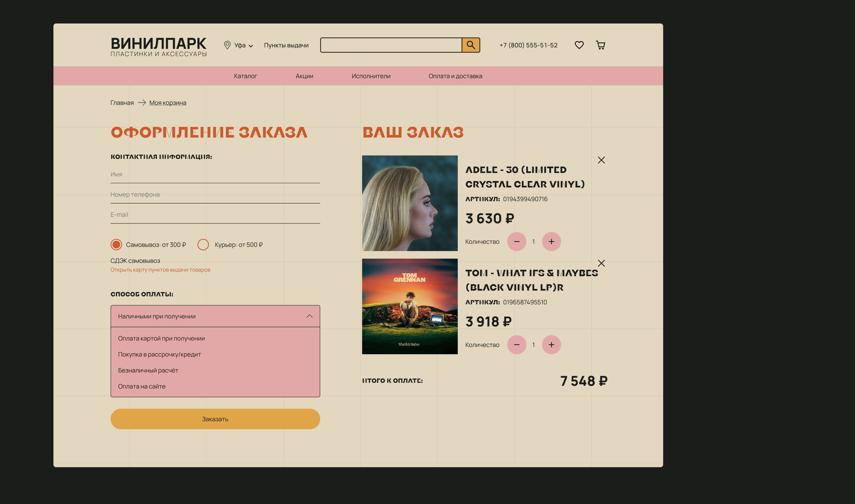
Task: Select the Курьер delivery radio button
Action: click(203, 245)
